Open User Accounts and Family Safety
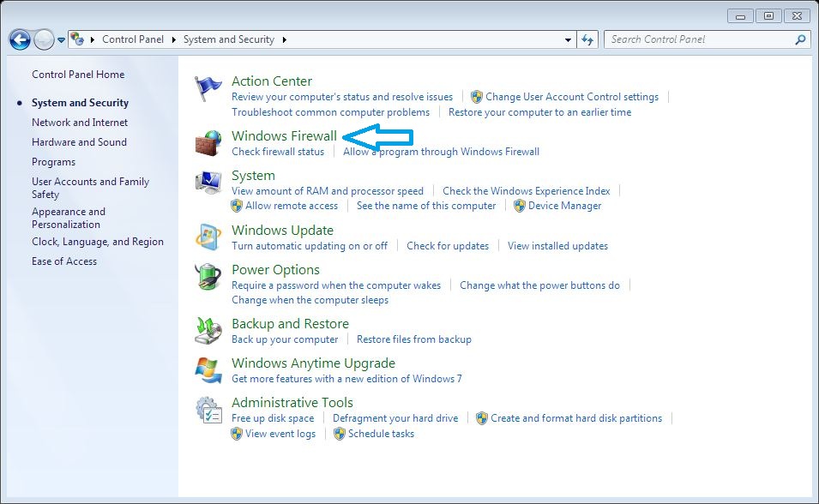The image size is (819, 504). (90, 188)
